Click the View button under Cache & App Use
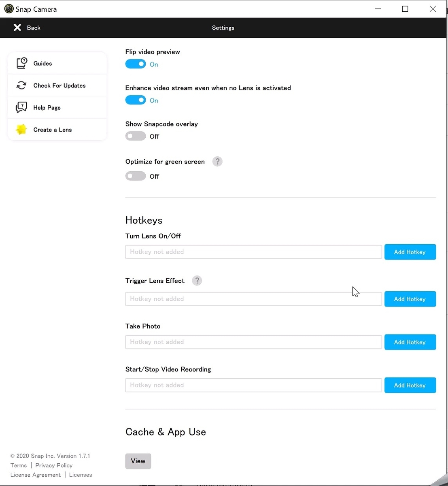Viewport: 448px width, 486px height. point(138,461)
